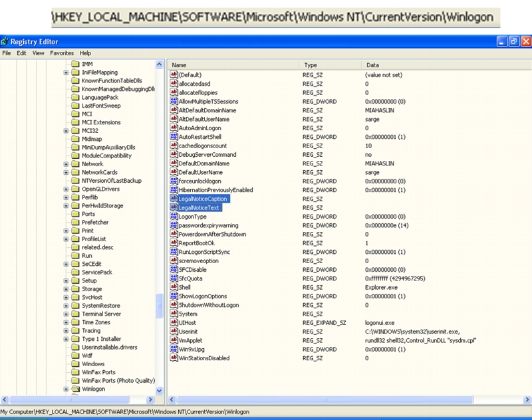Click tree pane vertical scrollbar thumb
This screenshot has height=420, width=532.
(159, 306)
